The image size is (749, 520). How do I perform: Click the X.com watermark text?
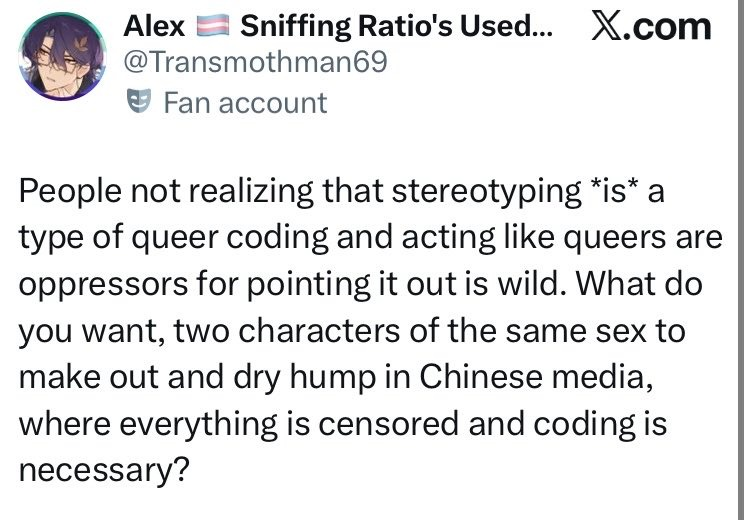[652, 27]
